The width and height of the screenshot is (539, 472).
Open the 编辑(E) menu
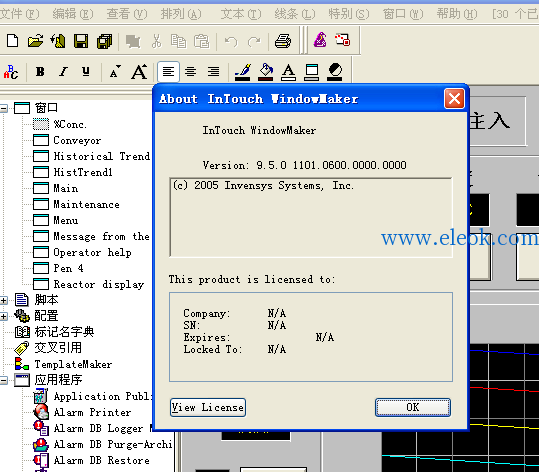73,14
